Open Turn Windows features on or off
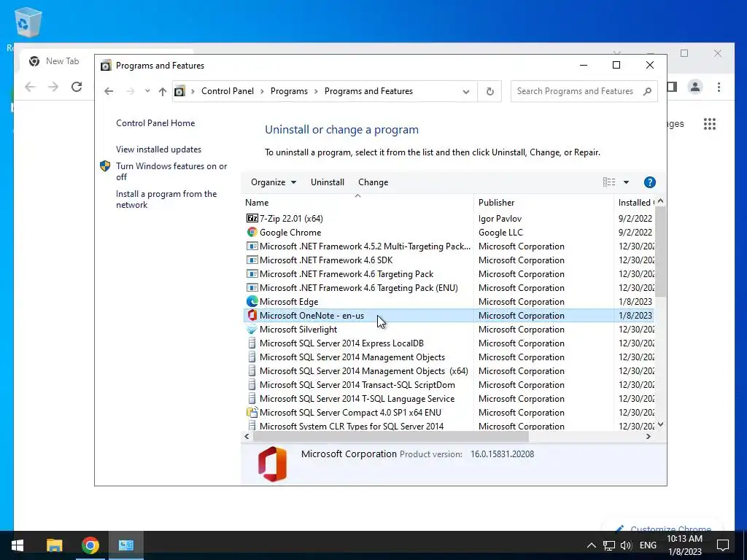Viewport: 747px width, 560px height. tap(171, 171)
